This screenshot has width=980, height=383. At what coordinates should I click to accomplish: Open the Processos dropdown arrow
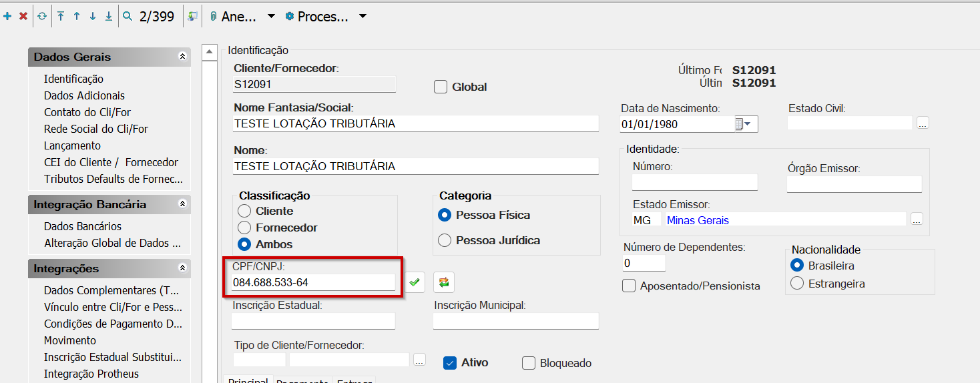[362, 17]
